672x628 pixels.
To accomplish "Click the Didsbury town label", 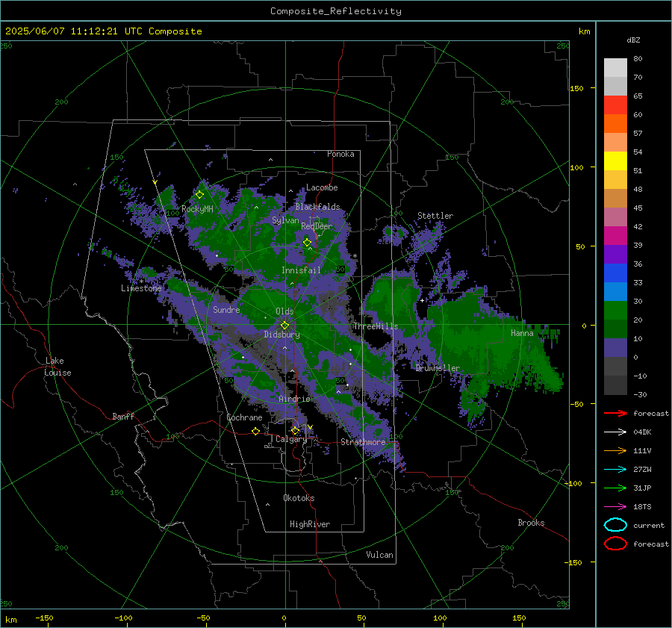I will (281, 335).
